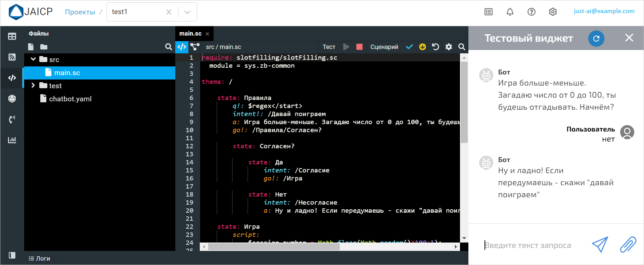Restart the test widget session
The image size is (644, 265).
coord(596,39)
